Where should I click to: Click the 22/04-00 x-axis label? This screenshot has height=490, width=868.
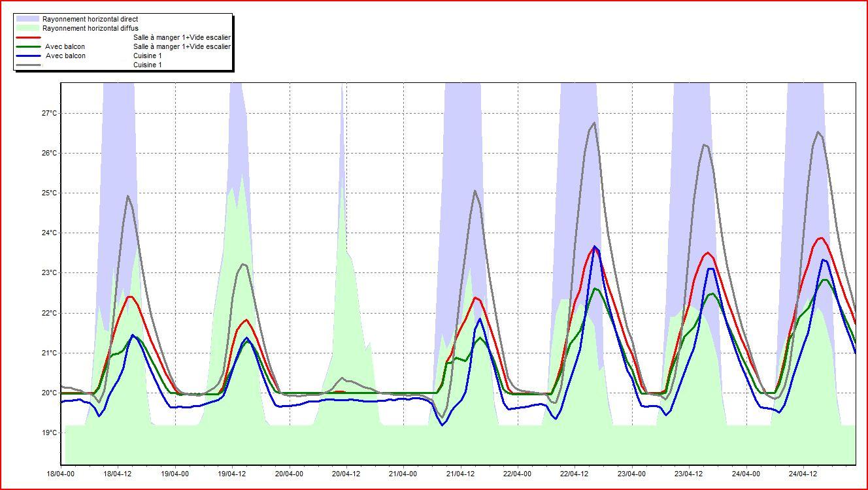coord(517,474)
